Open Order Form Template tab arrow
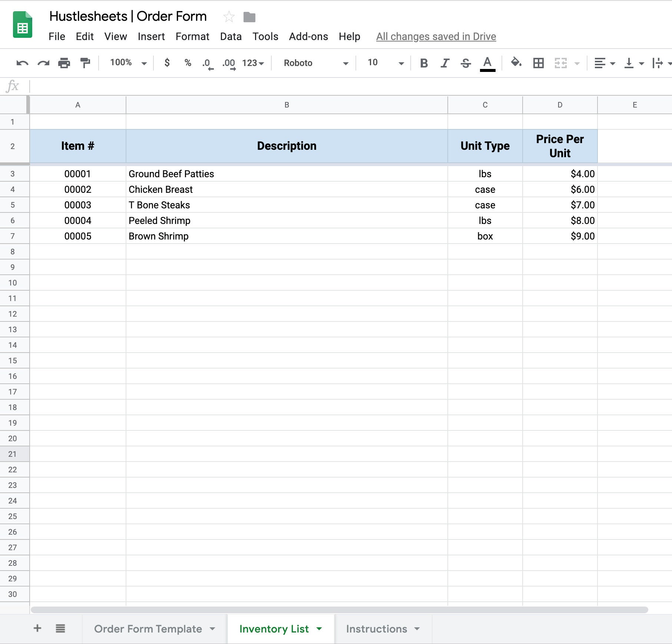Screen dimensions: 672x644 click(x=212, y=629)
